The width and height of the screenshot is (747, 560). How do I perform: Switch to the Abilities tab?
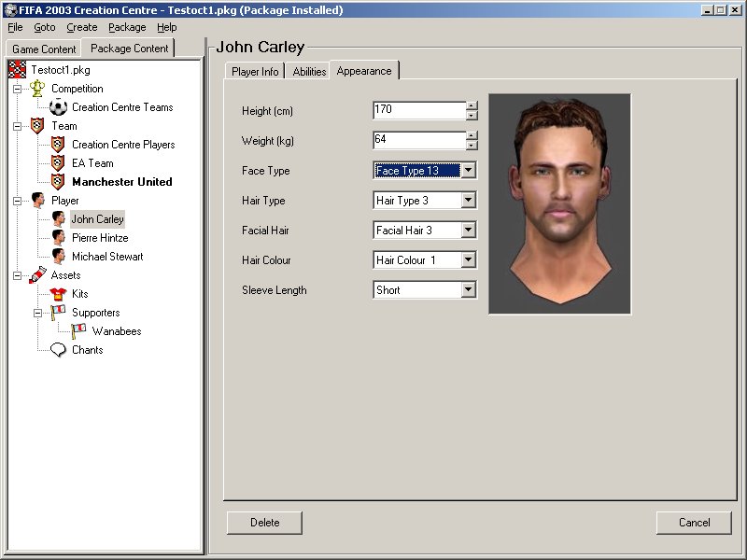click(309, 72)
